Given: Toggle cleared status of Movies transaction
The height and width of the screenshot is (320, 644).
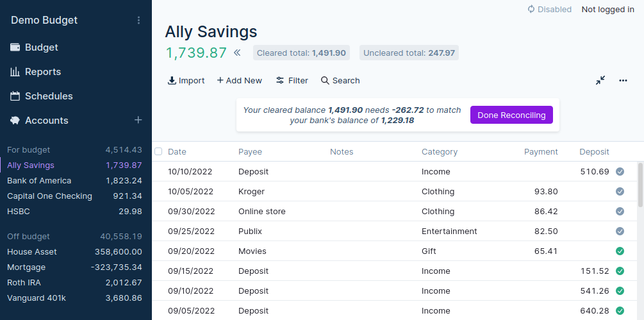Looking at the screenshot, I should [x=620, y=251].
